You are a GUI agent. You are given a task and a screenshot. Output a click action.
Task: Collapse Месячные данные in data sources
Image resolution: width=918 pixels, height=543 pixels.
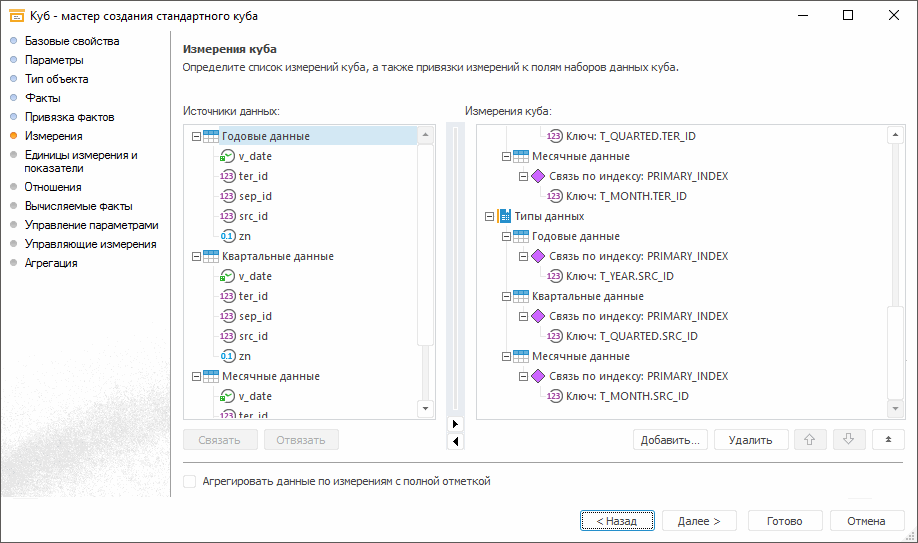196,376
